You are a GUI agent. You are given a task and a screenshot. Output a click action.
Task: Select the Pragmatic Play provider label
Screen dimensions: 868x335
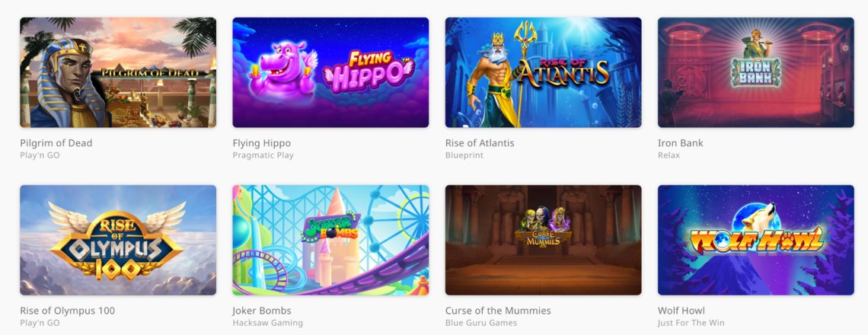click(263, 155)
